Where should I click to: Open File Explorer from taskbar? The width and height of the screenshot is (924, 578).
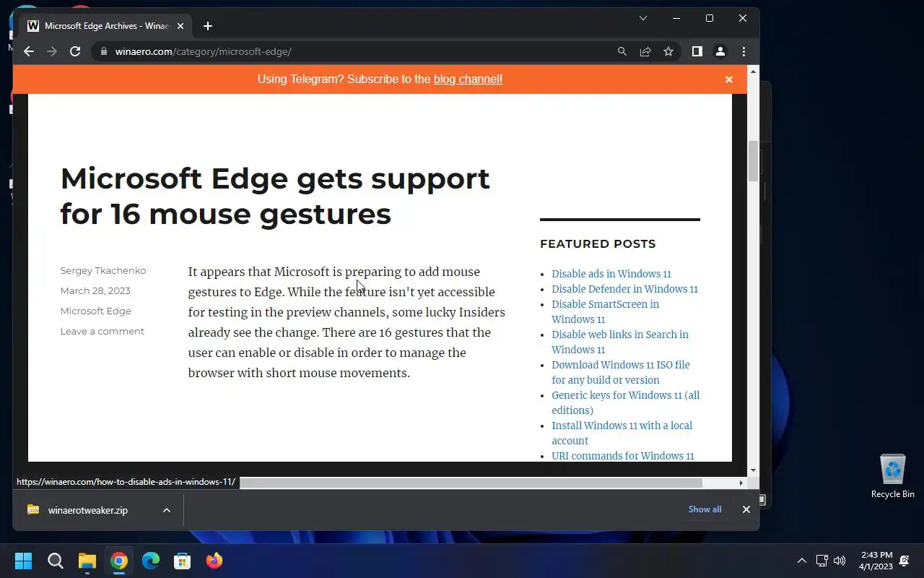tap(87, 561)
